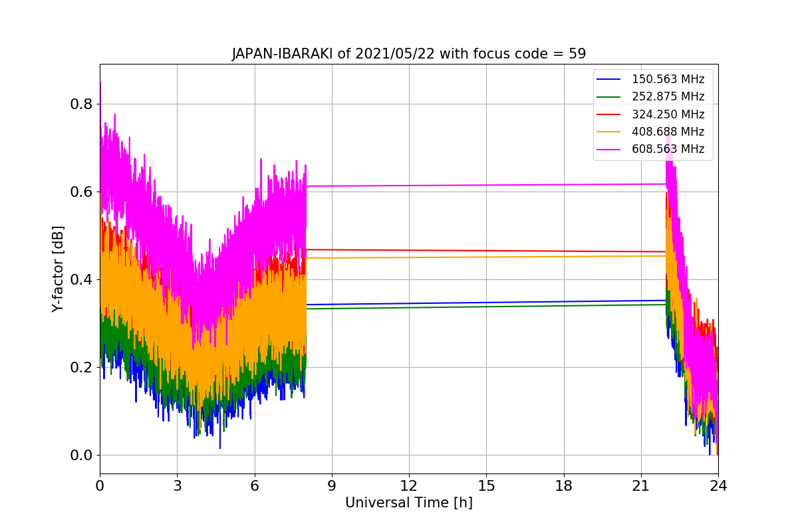The height and width of the screenshot is (532, 798).
Task: Click the orange line sample in legend
Action: tap(610, 132)
